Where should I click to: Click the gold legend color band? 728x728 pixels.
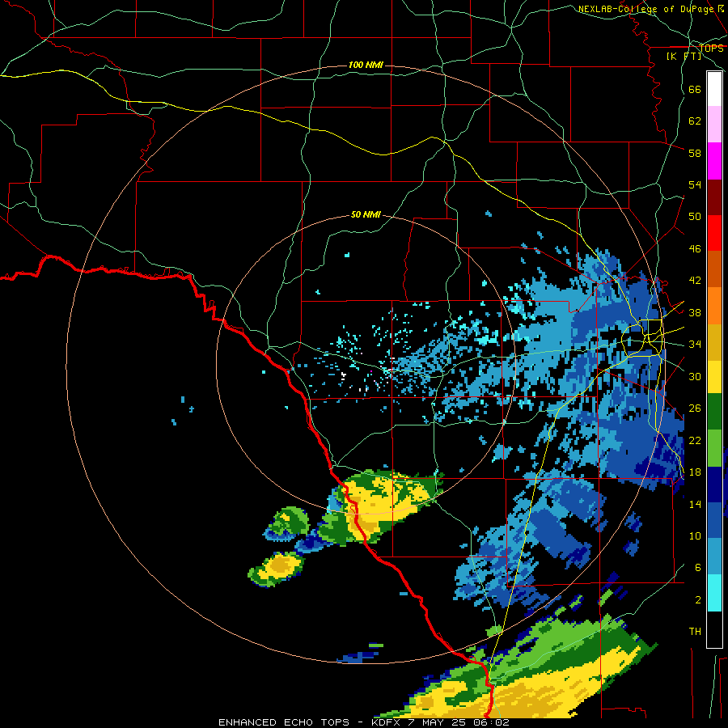(x=714, y=342)
